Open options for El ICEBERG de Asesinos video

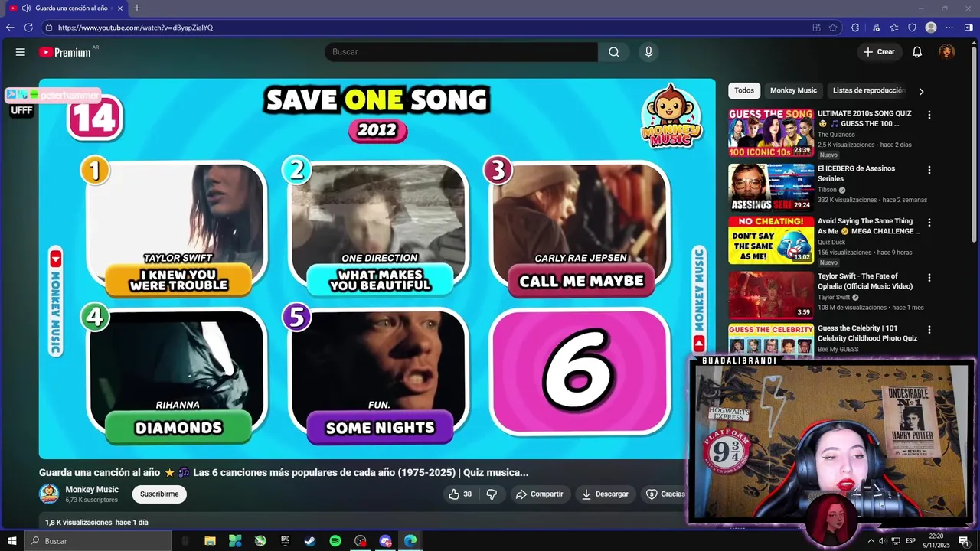(929, 170)
